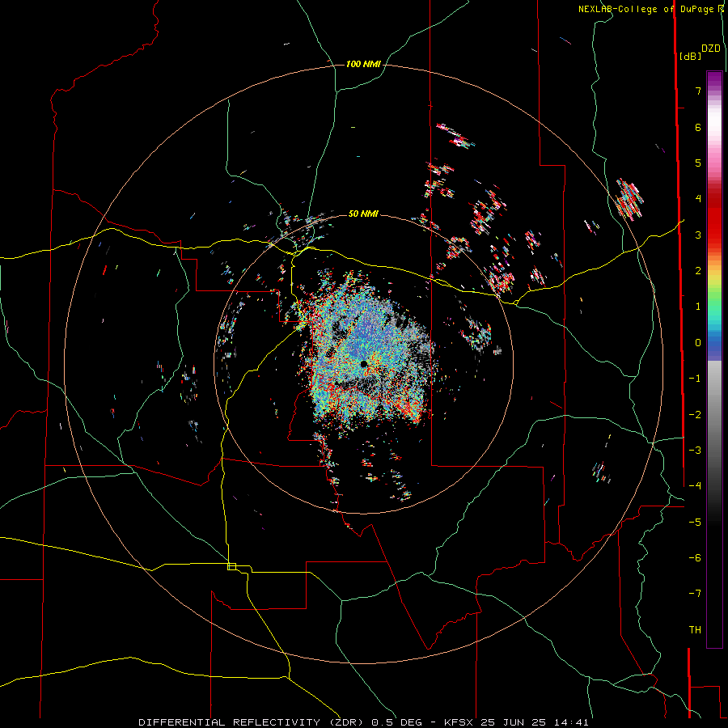Click the KFSX station identifier in caption
This screenshot has width=728, height=728.
pyautogui.click(x=459, y=722)
